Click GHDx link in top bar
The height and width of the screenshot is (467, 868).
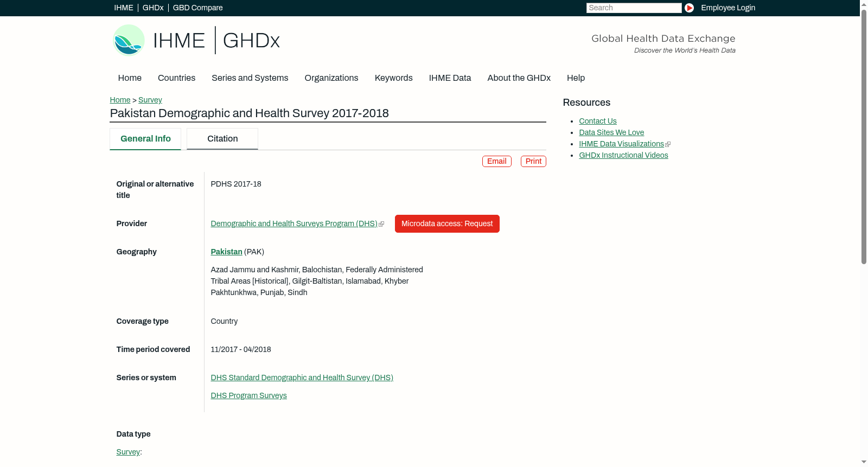153,8
